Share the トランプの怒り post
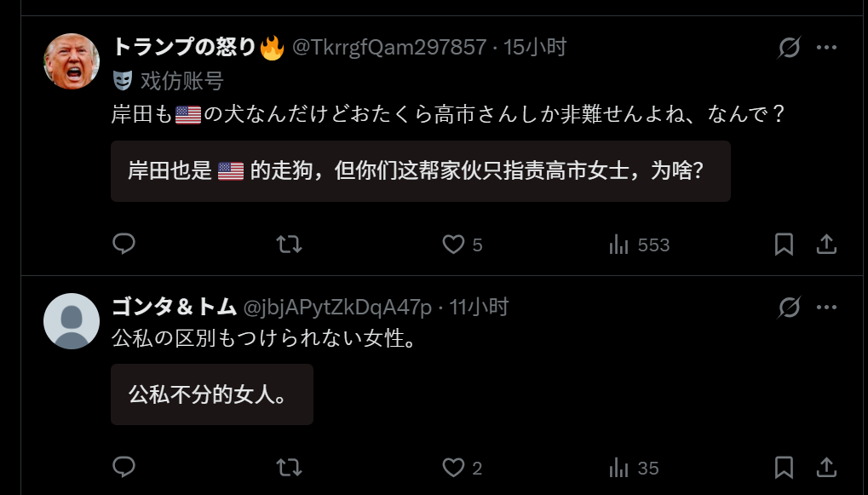Viewport: 868px width, 495px height. 826,245
